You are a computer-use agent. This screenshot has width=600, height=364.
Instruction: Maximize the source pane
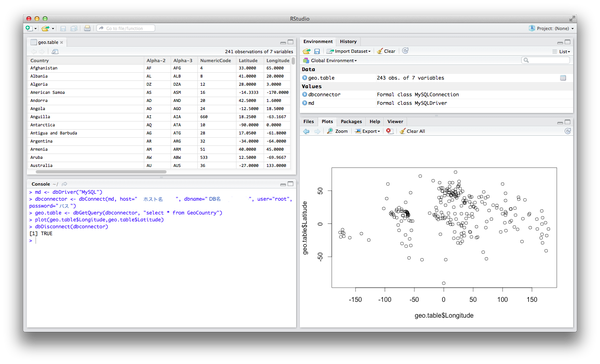click(290, 42)
